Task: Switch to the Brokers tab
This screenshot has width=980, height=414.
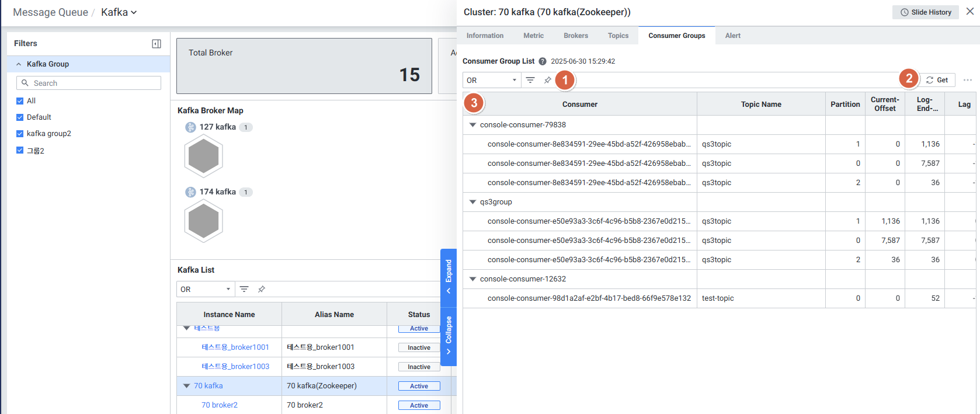Action: click(575, 36)
